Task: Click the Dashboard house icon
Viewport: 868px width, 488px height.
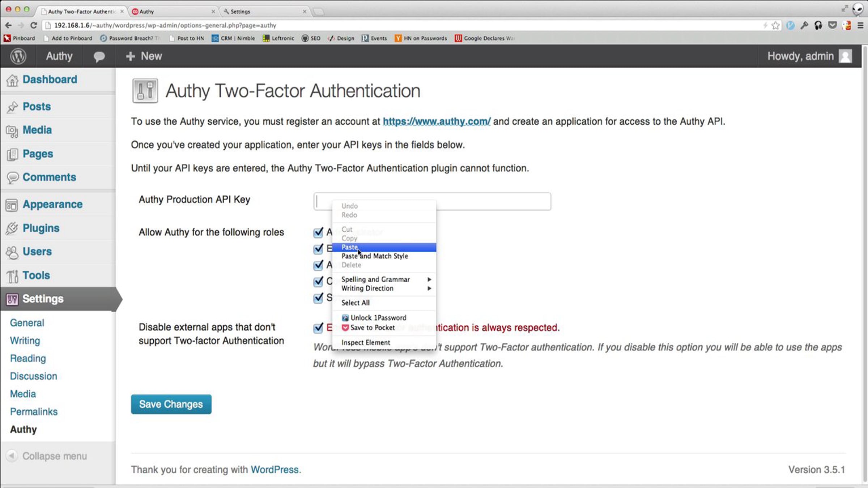Action: 12,80
